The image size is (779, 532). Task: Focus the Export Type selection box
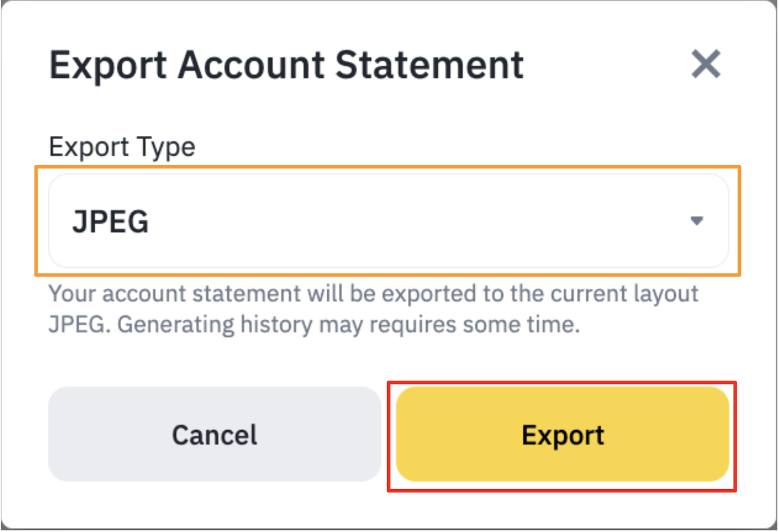(388, 221)
